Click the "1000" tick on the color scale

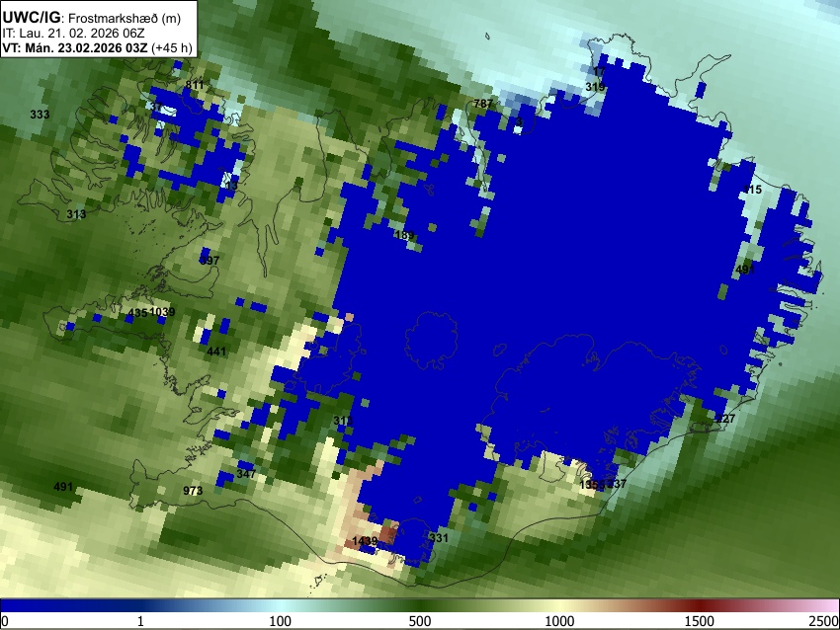pos(559,621)
